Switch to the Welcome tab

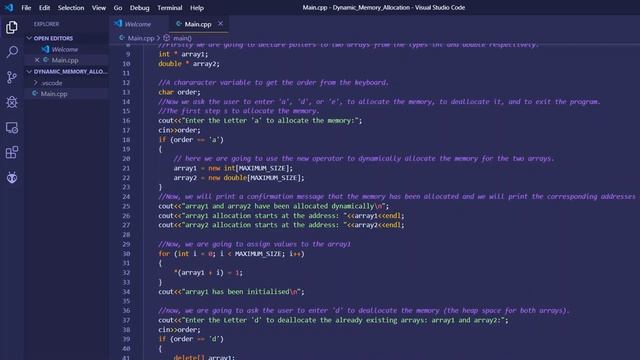[x=138, y=24]
